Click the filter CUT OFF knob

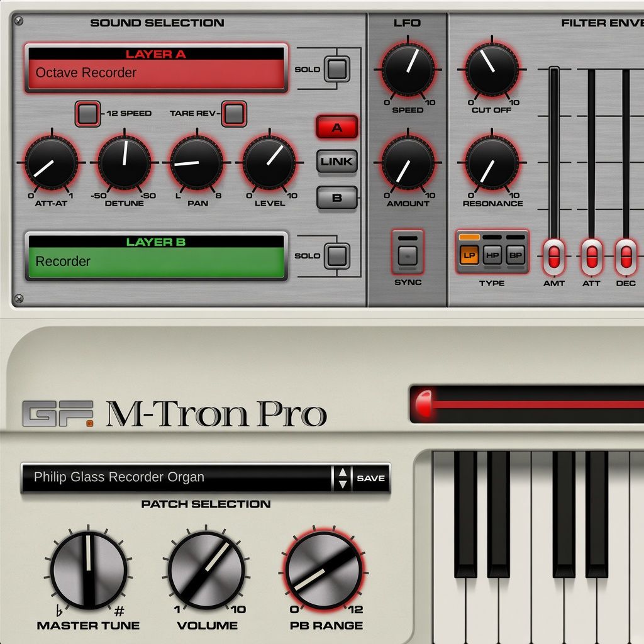pos(492,69)
